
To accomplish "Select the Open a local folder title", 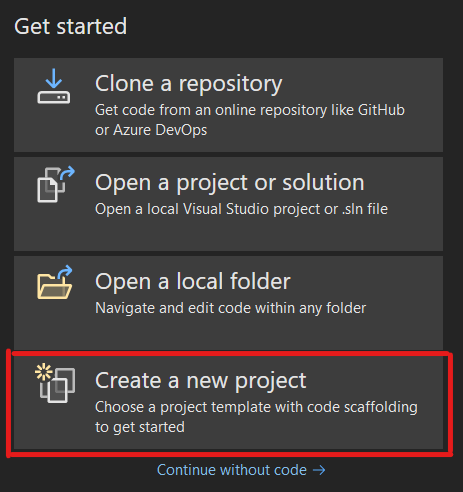I will click(x=193, y=281).
